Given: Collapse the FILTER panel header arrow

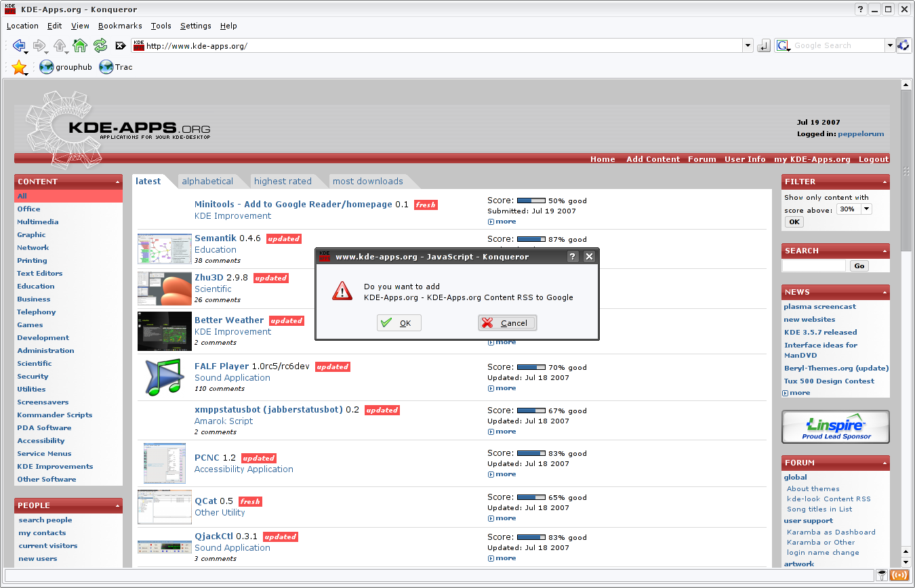Looking at the screenshot, I should coord(884,182).
